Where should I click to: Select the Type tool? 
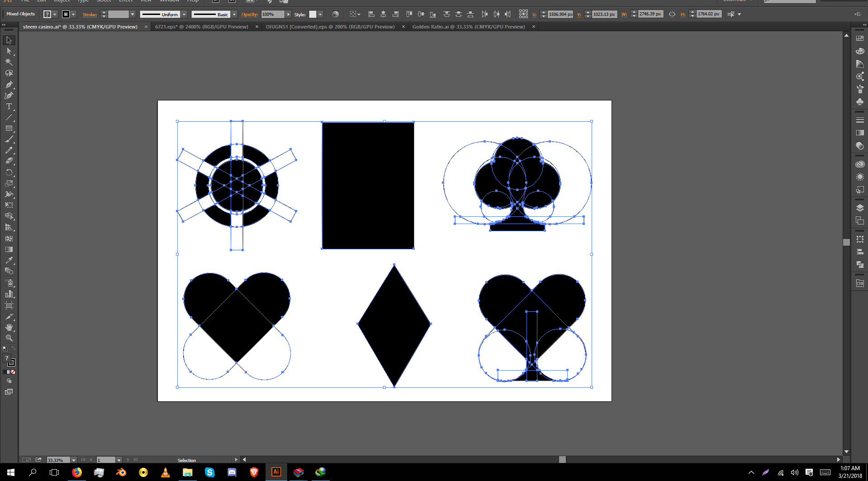pos(9,106)
